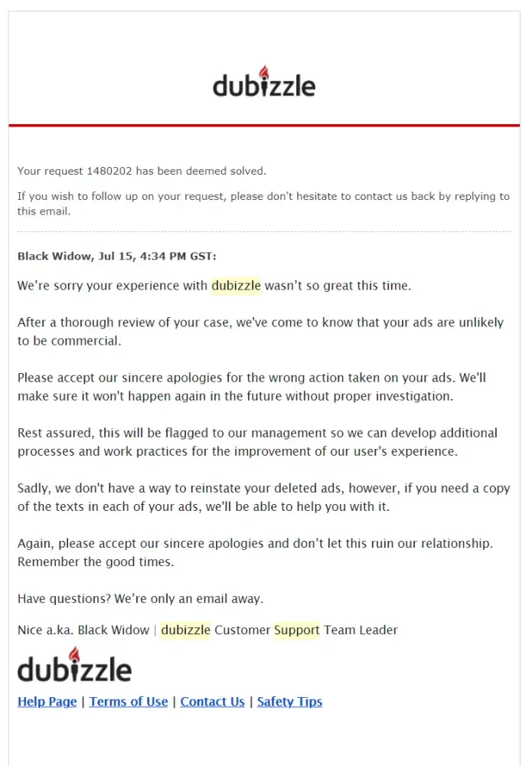Viewport: 532px width, 766px height.
Task: Click the request number 1480202
Action: pyautogui.click(x=111, y=171)
